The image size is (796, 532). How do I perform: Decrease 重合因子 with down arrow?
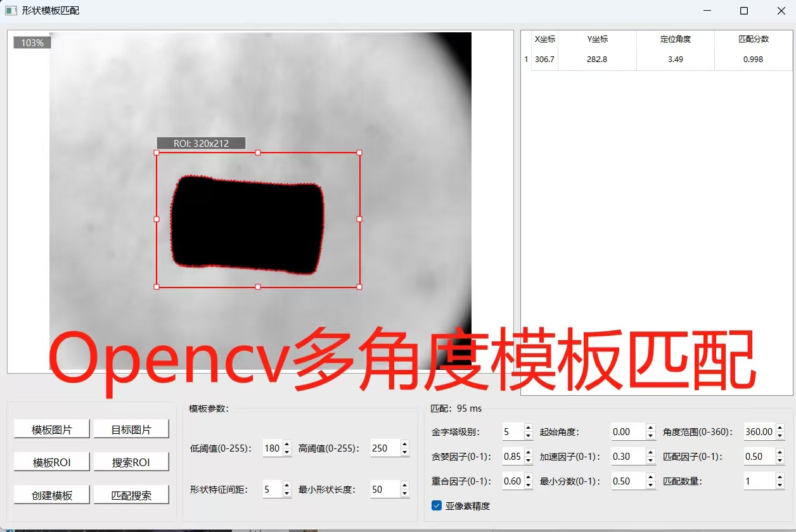pyautogui.click(x=529, y=485)
